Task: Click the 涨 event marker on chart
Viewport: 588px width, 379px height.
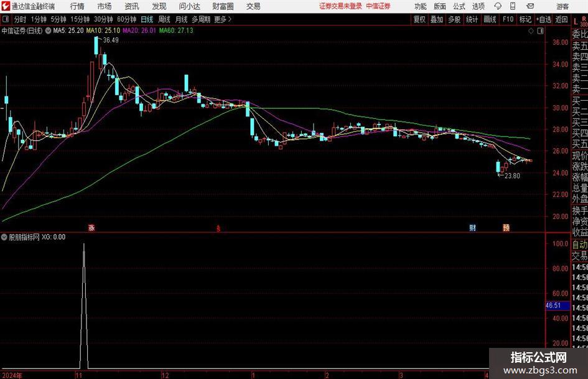Action: point(91,228)
